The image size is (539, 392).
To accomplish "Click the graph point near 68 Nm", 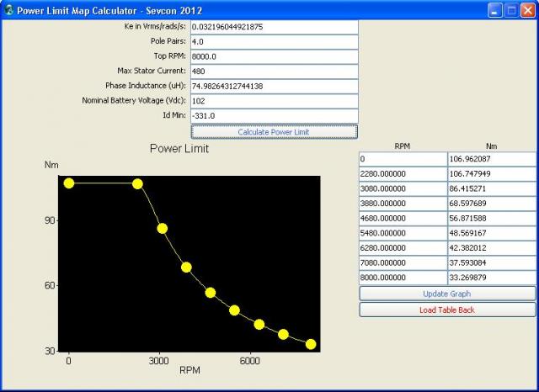I will 186,268.
